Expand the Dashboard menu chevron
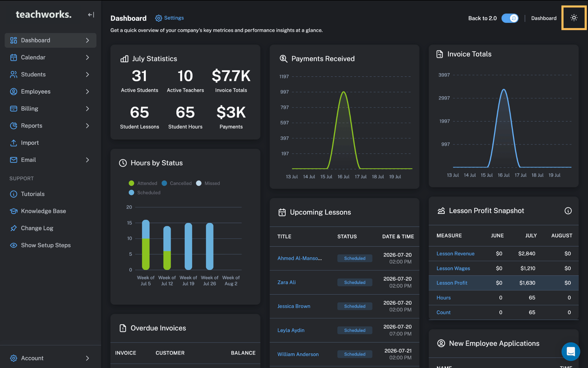Screen dimensions: 588x368 click(88, 40)
